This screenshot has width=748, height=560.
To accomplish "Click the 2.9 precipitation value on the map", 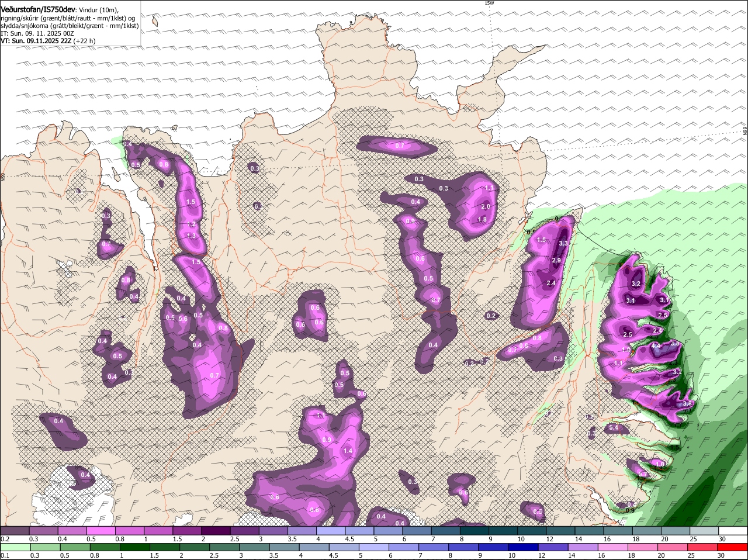I will (x=556, y=260).
